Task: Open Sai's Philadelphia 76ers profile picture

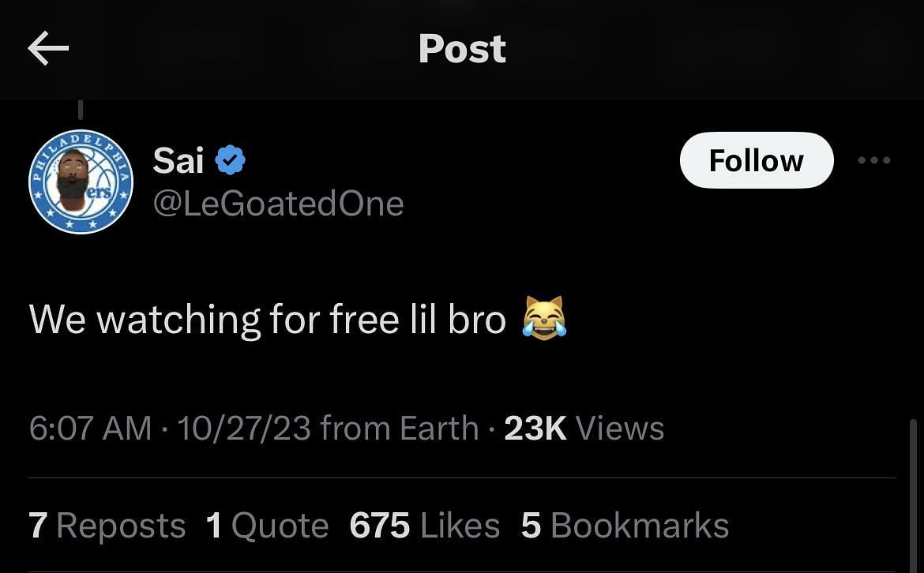Action: coord(81,182)
